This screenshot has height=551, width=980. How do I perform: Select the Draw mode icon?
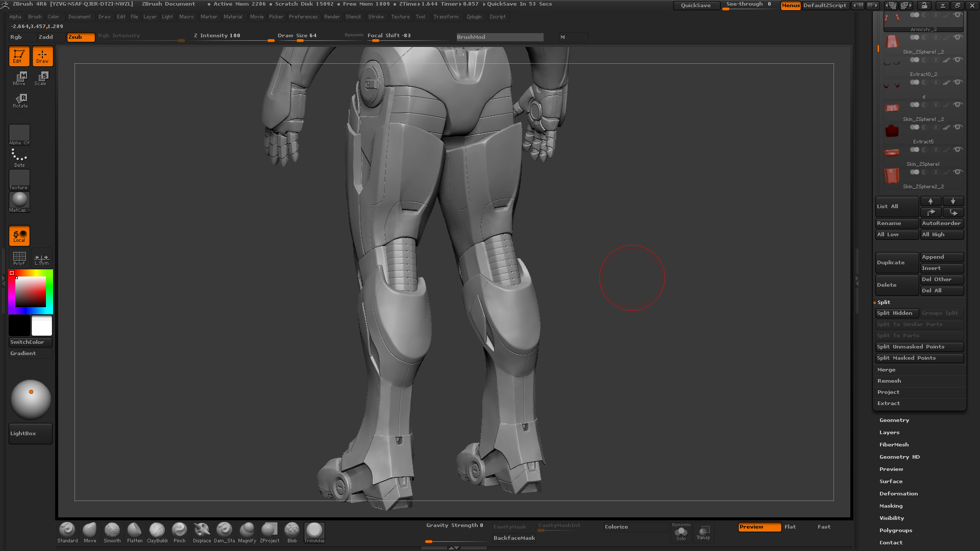43,56
